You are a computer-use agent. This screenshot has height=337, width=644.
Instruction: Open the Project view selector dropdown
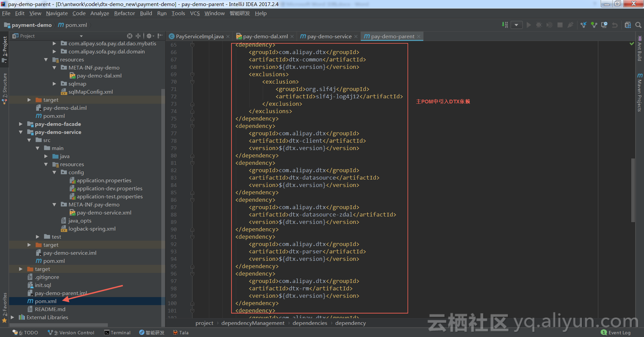point(81,36)
